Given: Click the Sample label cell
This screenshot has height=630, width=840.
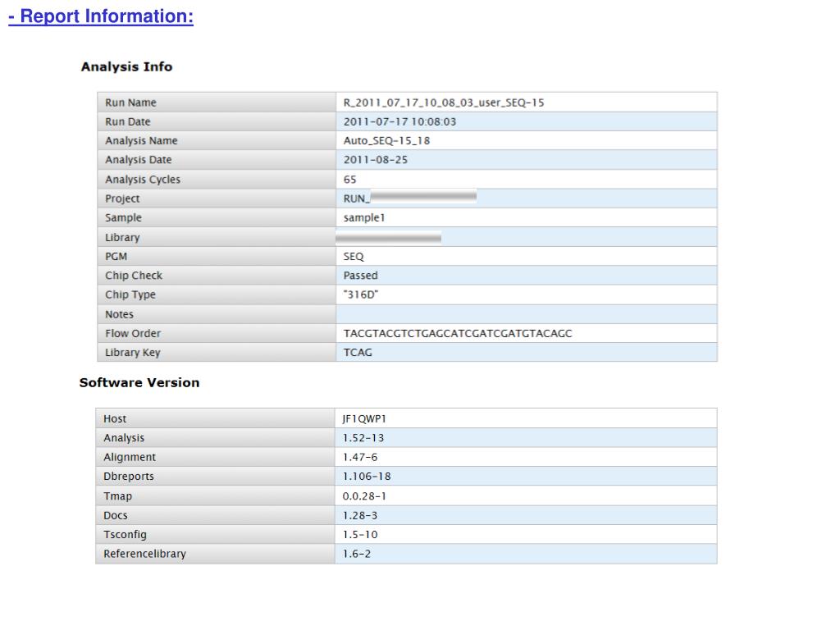Looking at the screenshot, I should pyautogui.click(x=217, y=217).
